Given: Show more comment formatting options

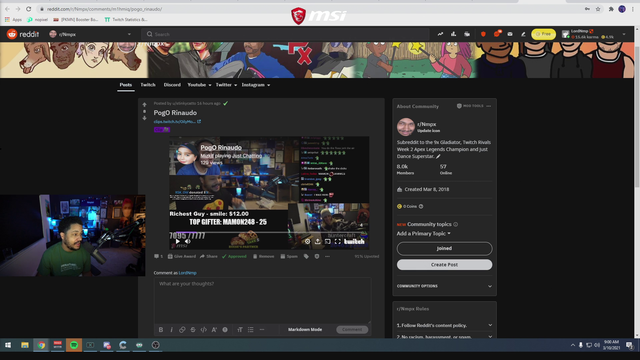Looking at the screenshot, I should 262,329.
